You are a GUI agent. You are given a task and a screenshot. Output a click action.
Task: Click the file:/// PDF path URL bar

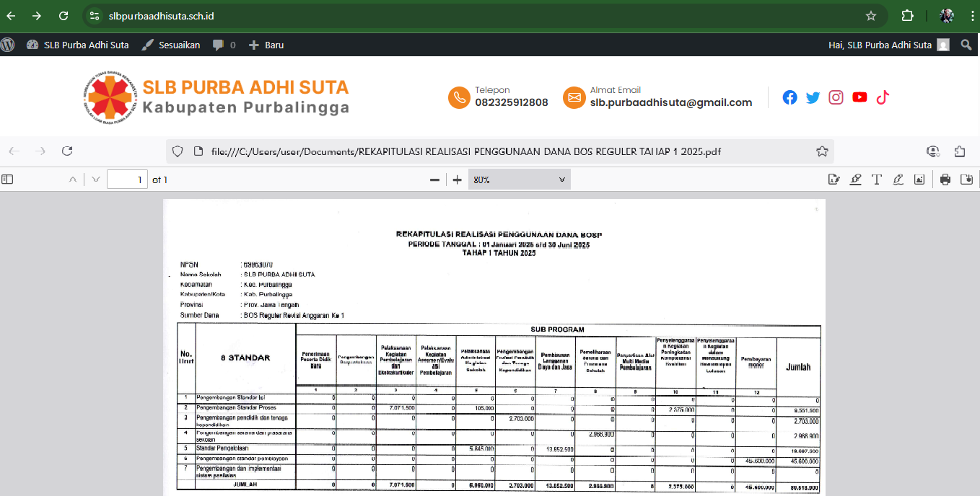499,151
